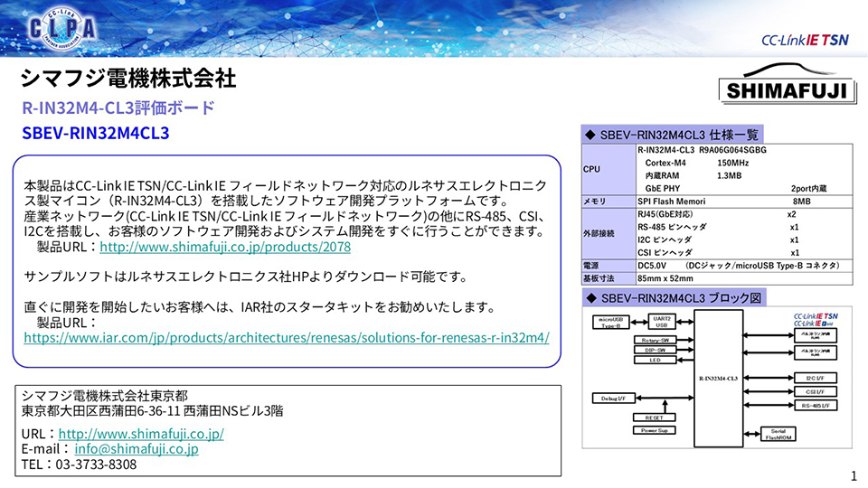
Task: Click the 内蔵RAM 1.3MB spec line
Action: (693, 175)
